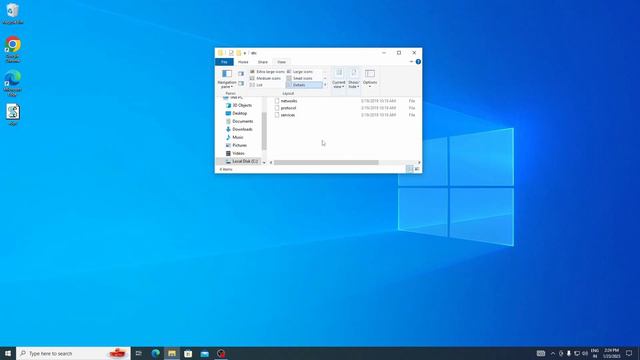Open volume control tray icon
The width and height of the screenshot is (640, 360).
[x=584, y=353]
